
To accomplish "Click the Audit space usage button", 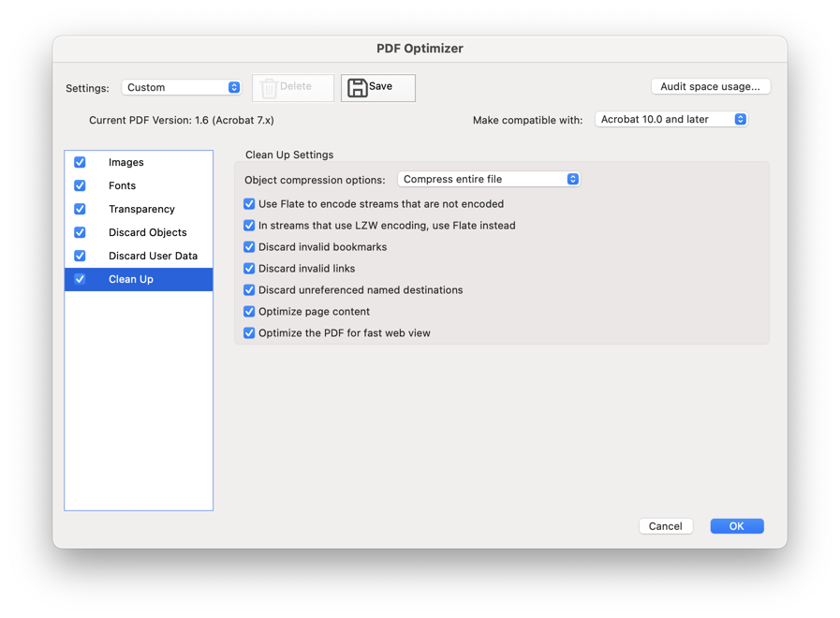I will coord(711,87).
